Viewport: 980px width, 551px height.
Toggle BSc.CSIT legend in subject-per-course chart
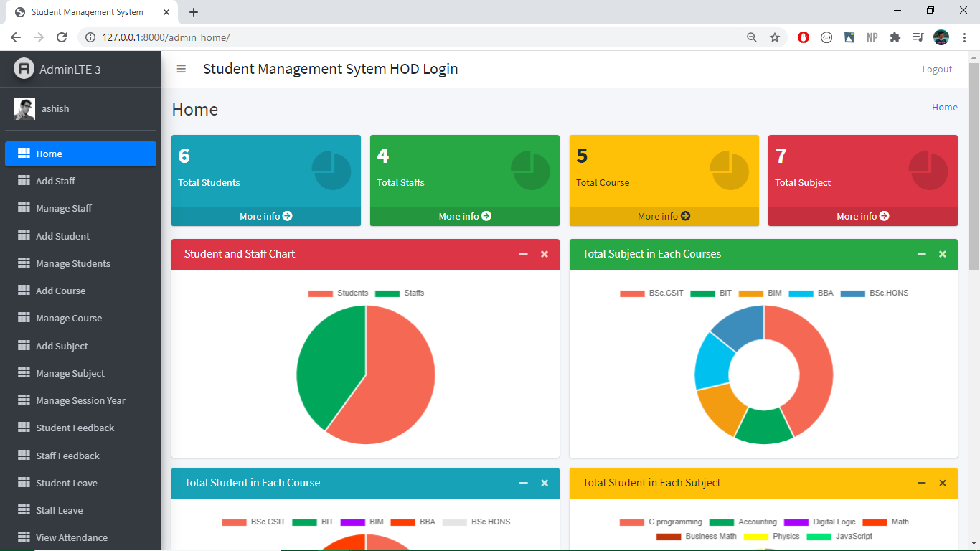click(x=651, y=293)
